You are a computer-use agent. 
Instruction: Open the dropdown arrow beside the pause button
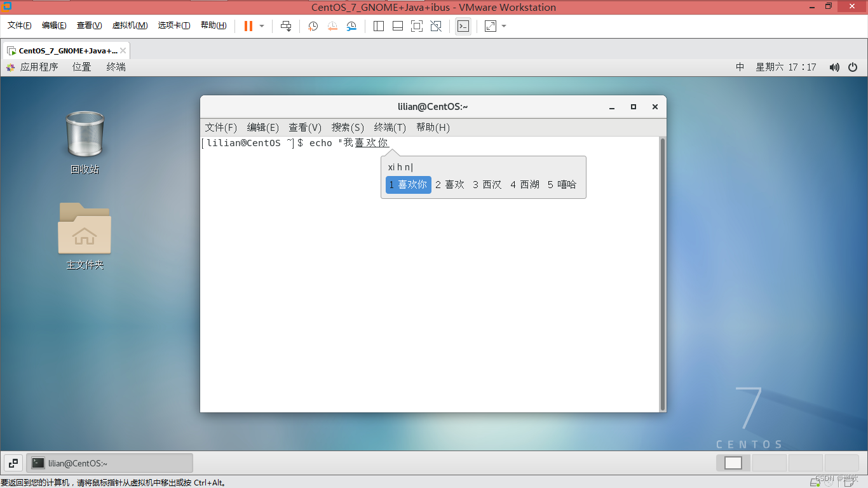[x=262, y=26]
